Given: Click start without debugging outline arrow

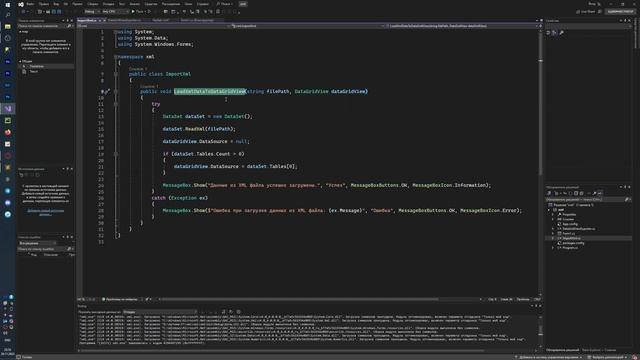Looking at the screenshot, I should point(149,11).
